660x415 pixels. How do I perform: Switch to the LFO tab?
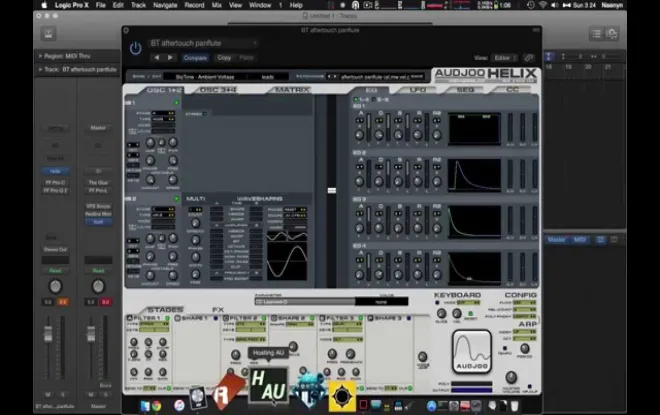point(418,90)
